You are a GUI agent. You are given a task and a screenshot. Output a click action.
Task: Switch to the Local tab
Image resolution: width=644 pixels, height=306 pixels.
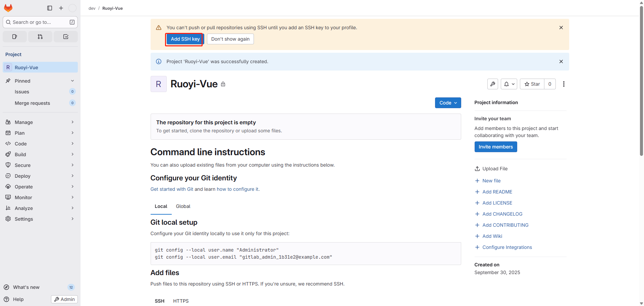pos(161,207)
